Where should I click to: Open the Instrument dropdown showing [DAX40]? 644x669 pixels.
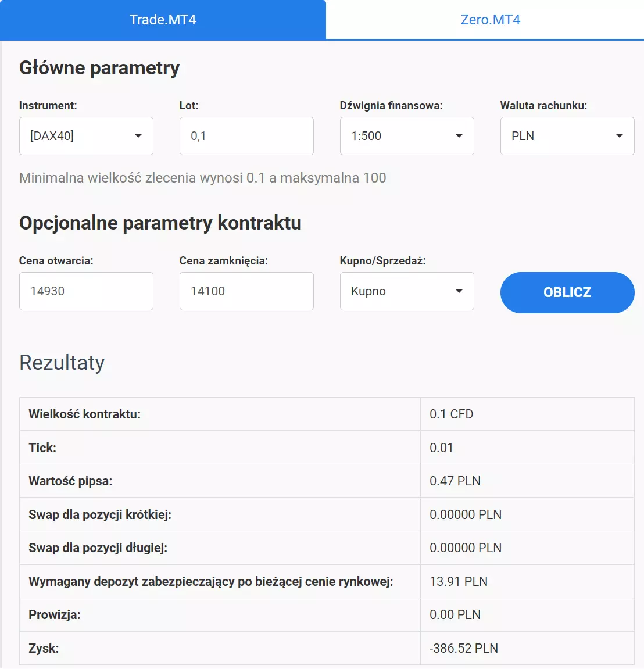tap(86, 136)
